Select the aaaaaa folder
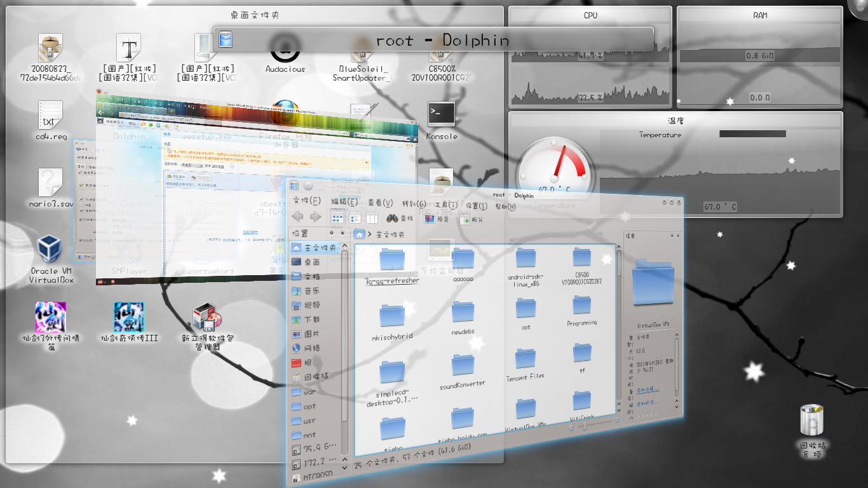 pyautogui.click(x=463, y=266)
